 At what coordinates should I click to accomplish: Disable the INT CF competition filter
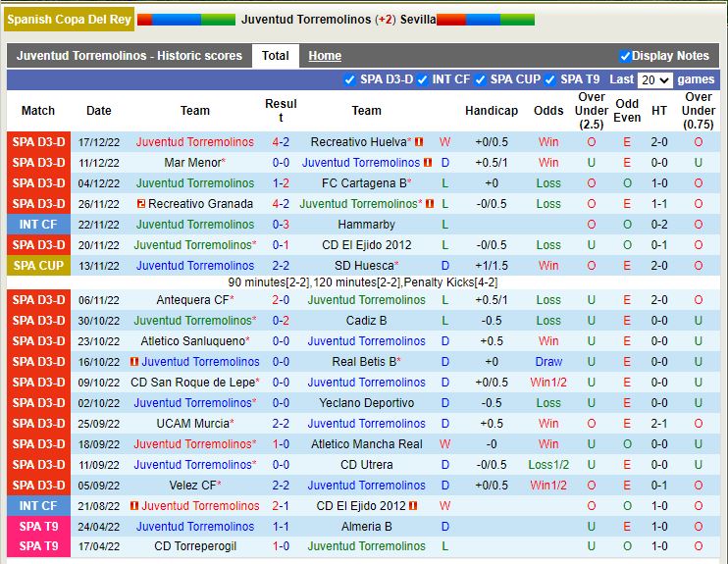[x=422, y=79]
